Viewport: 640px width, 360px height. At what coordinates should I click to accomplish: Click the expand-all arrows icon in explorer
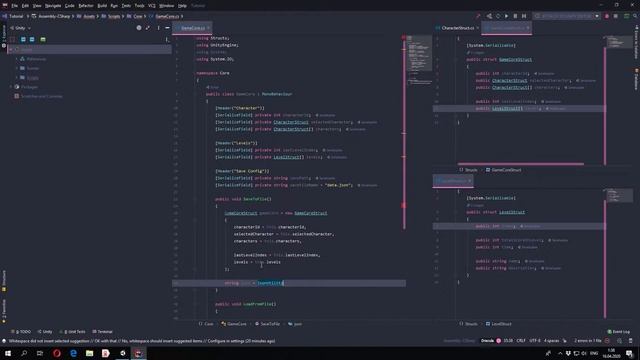148,28
